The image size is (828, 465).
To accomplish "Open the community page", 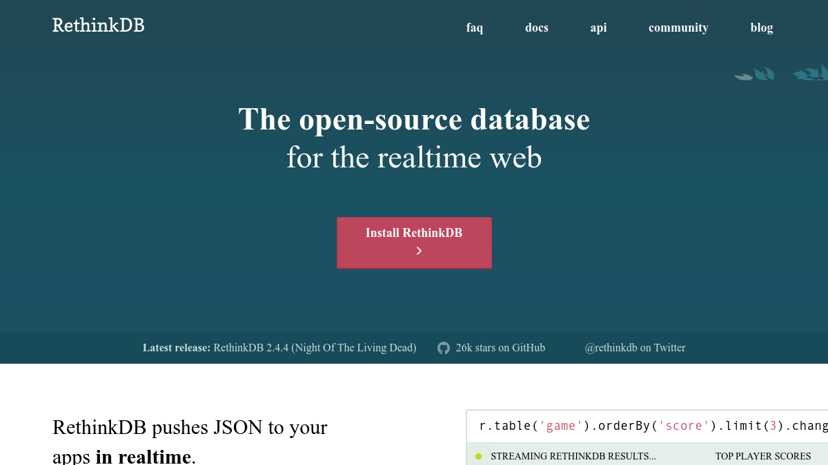I will (x=679, y=27).
